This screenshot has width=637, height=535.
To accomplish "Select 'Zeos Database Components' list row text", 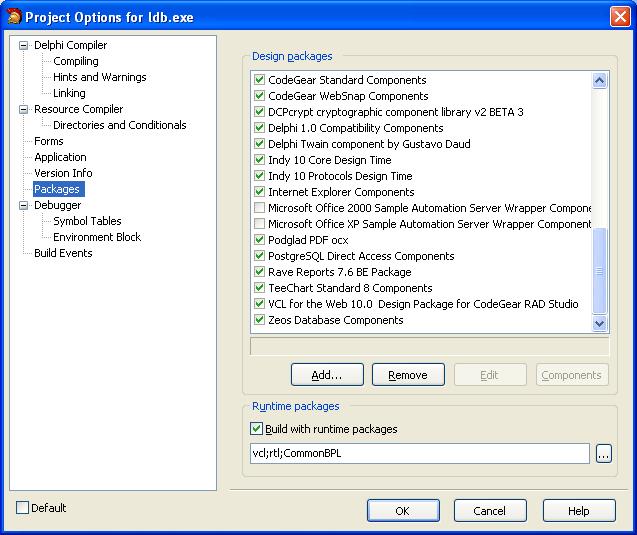I will 336,320.
